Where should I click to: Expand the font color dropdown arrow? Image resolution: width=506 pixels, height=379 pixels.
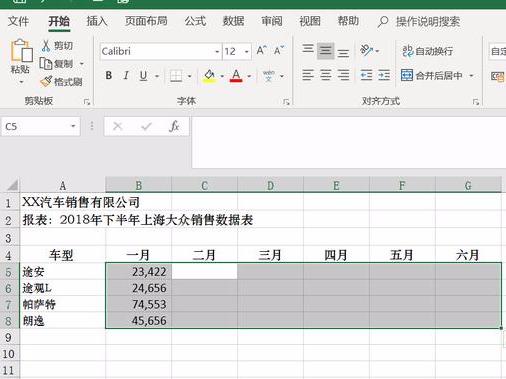pyautogui.click(x=249, y=76)
